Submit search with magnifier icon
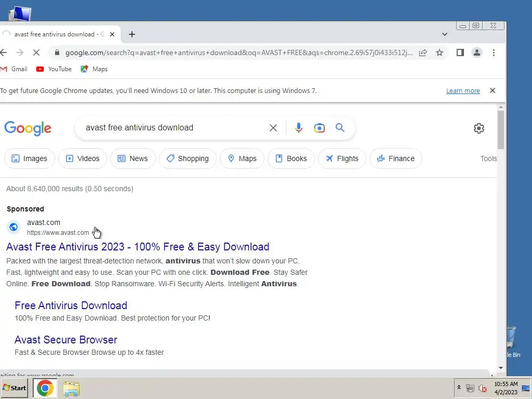Image resolution: width=532 pixels, height=399 pixels. (x=340, y=128)
